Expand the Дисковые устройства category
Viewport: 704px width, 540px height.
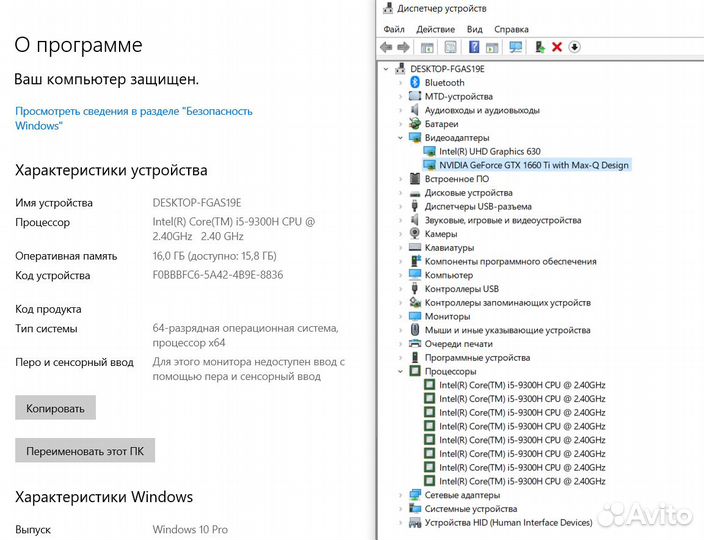400,193
